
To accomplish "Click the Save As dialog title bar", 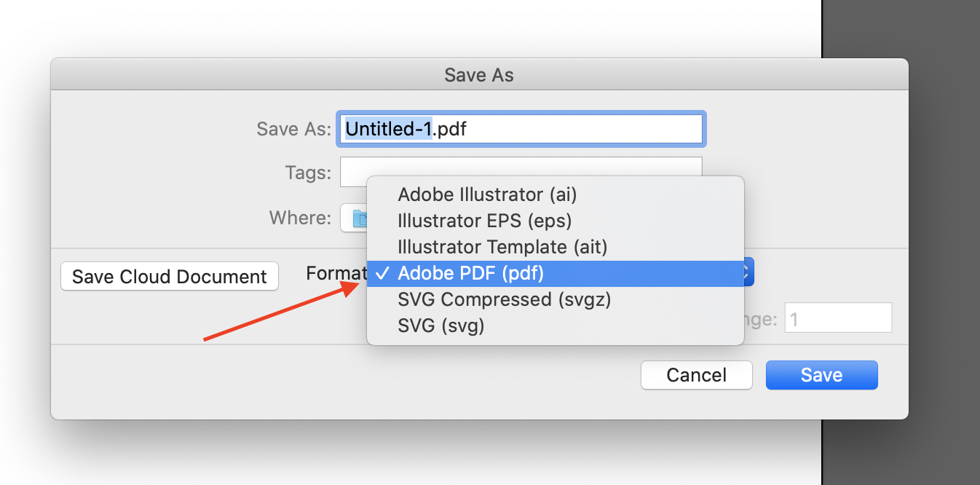I will coord(479,75).
